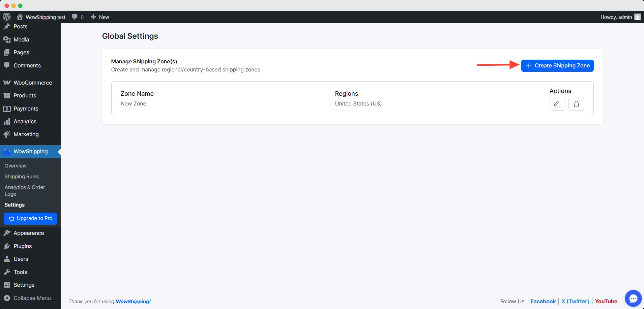Open WordPress Settings with the sliders icon
Viewport: 644px width, 309px height.
coord(30,285)
